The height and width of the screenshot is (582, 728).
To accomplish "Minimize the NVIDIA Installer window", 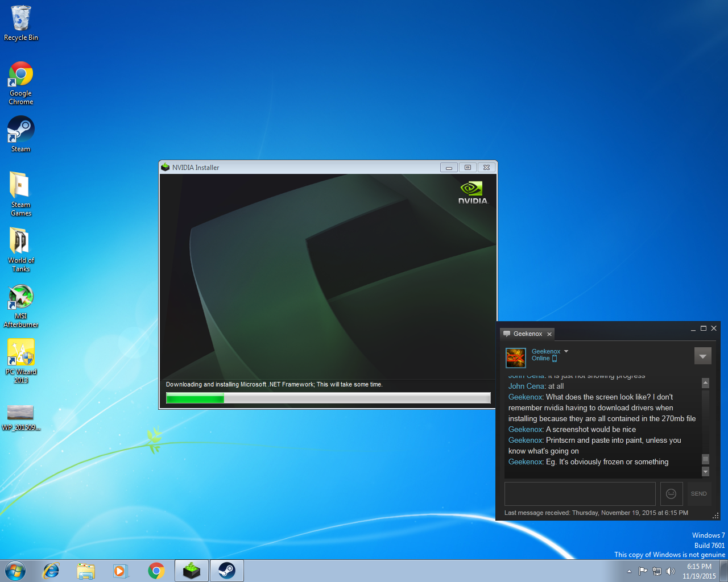I will pos(448,168).
